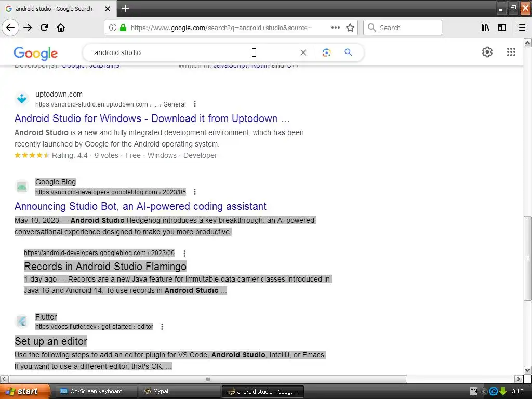Click the Flutter site name
Viewport: 532px width, 399px height.
click(46, 317)
